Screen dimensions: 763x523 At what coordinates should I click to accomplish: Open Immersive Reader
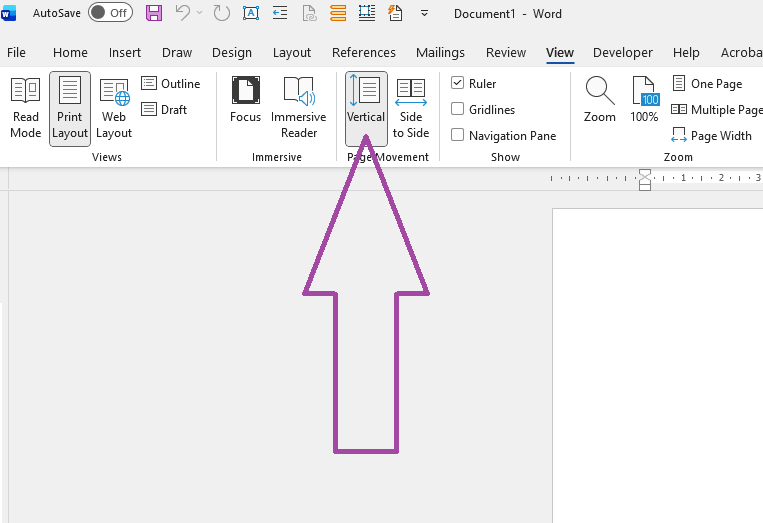tap(299, 108)
